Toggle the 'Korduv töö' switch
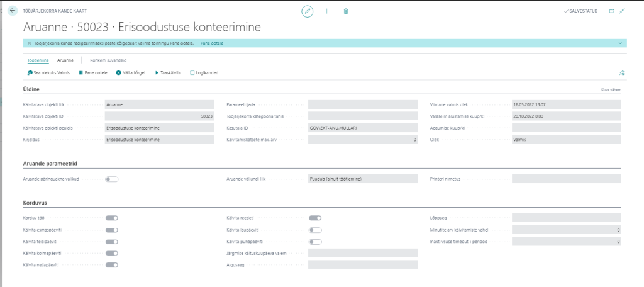The image size is (644, 287). point(112,218)
